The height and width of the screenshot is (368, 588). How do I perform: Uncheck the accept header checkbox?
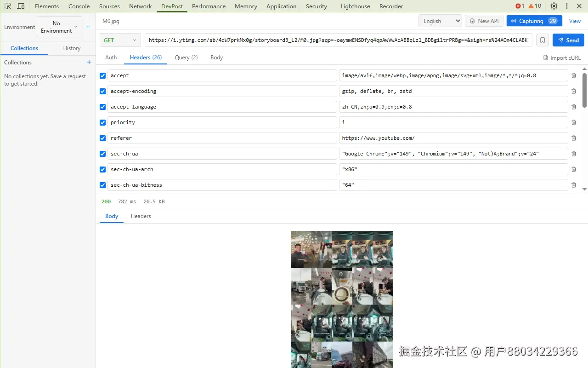point(103,75)
